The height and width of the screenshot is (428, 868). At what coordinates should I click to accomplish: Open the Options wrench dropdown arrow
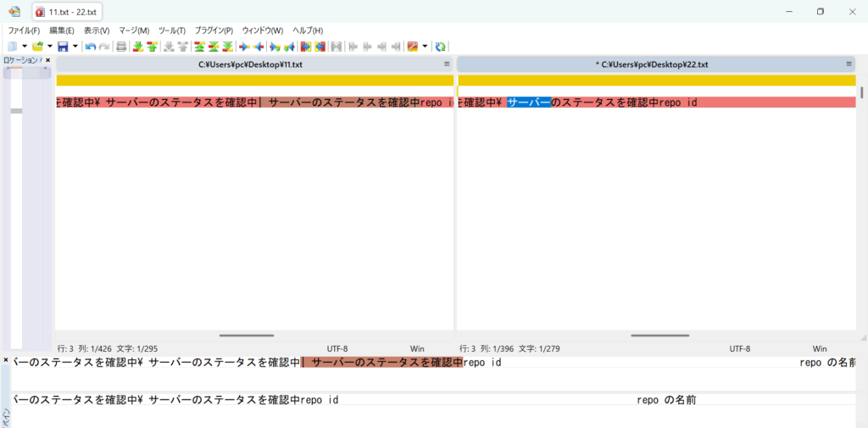point(425,46)
